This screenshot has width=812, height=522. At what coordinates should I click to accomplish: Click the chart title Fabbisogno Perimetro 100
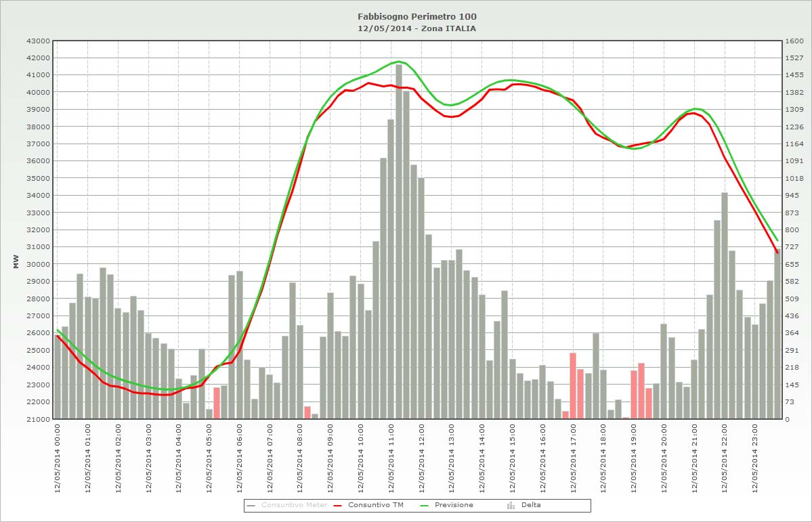tap(412, 16)
